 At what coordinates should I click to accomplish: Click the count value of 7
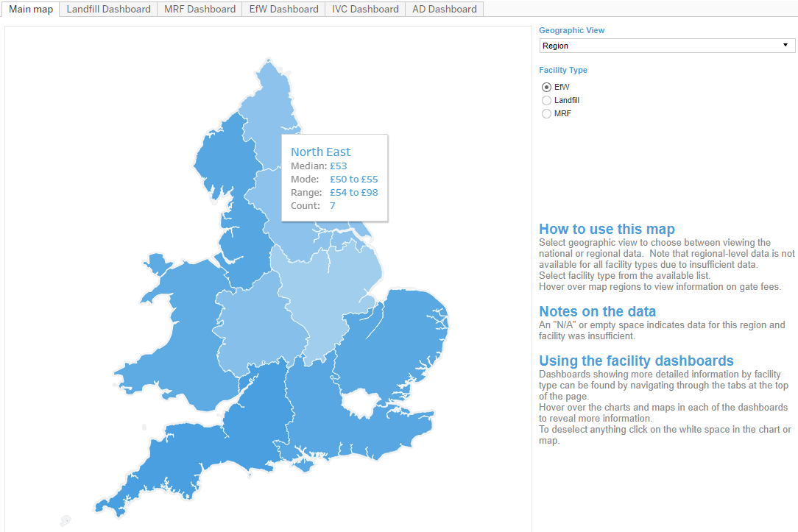click(332, 205)
